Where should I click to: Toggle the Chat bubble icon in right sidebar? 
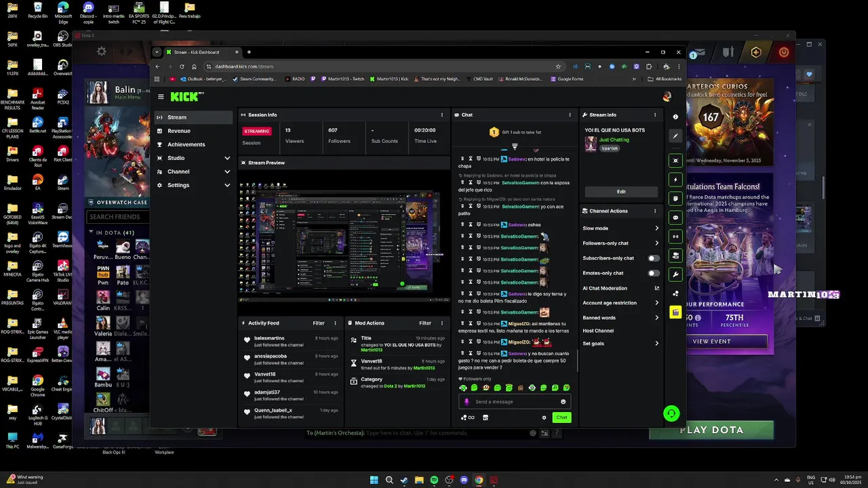tap(675, 218)
